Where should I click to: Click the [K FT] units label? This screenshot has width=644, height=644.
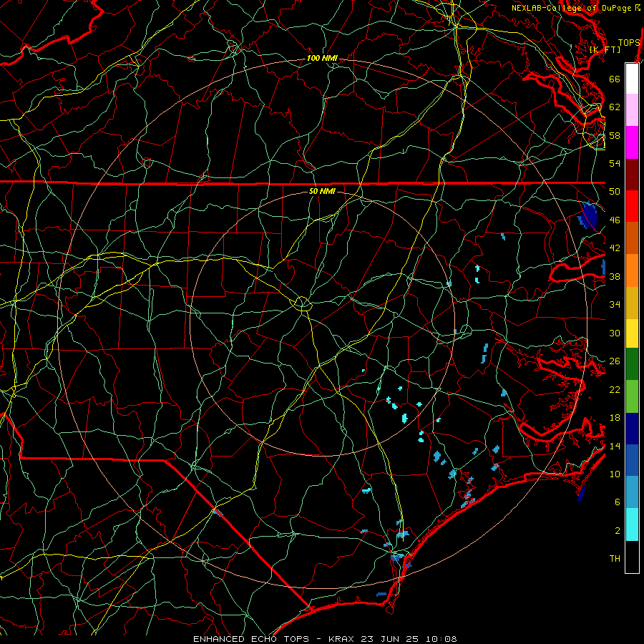(605, 49)
